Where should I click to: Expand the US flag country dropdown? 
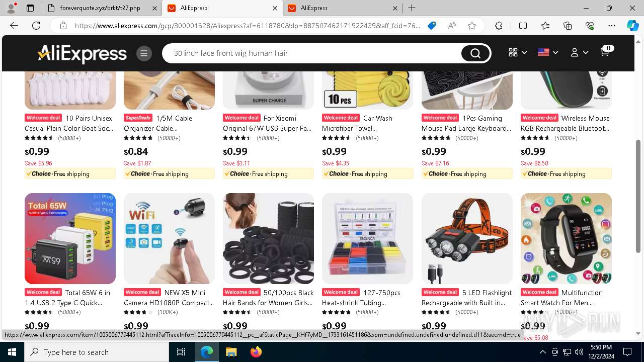pos(548,52)
